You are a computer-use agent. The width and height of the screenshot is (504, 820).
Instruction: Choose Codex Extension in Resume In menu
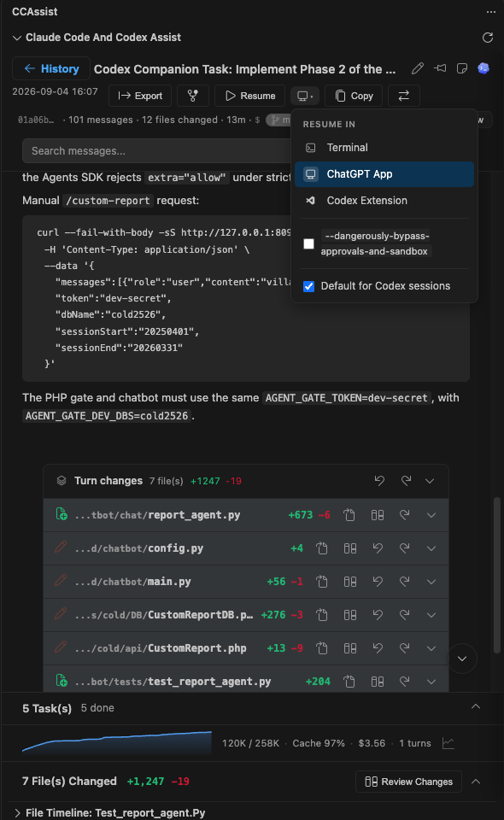coord(384,200)
